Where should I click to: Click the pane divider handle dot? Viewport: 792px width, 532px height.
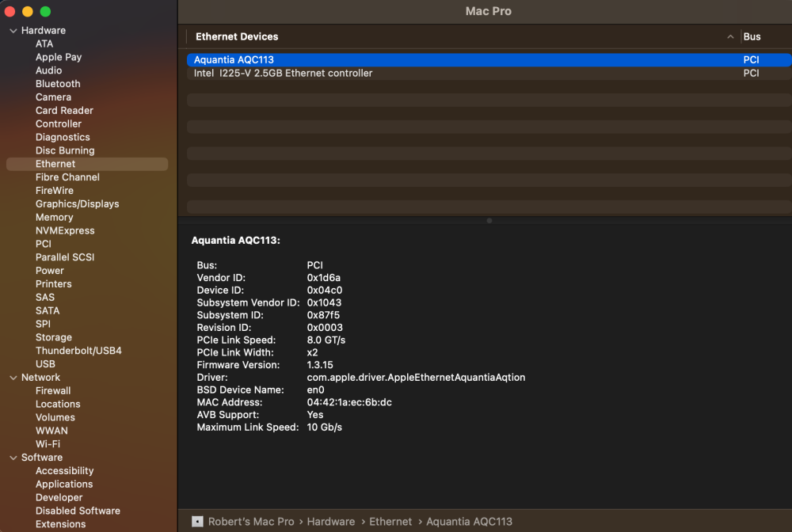coord(489,221)
